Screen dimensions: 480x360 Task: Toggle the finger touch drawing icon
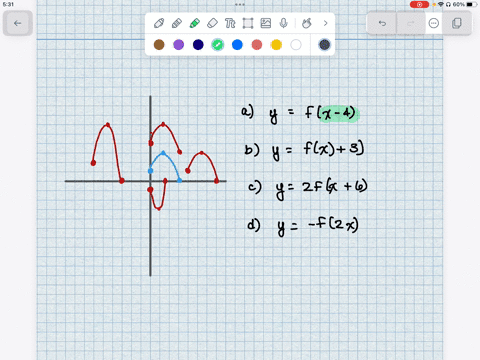[307, 23]
